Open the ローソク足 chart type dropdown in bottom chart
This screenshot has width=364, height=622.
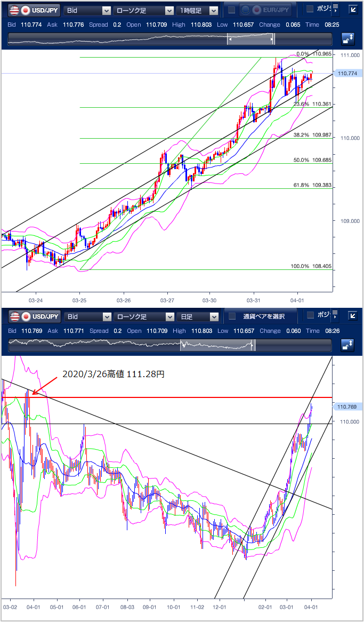coord(144,317)
